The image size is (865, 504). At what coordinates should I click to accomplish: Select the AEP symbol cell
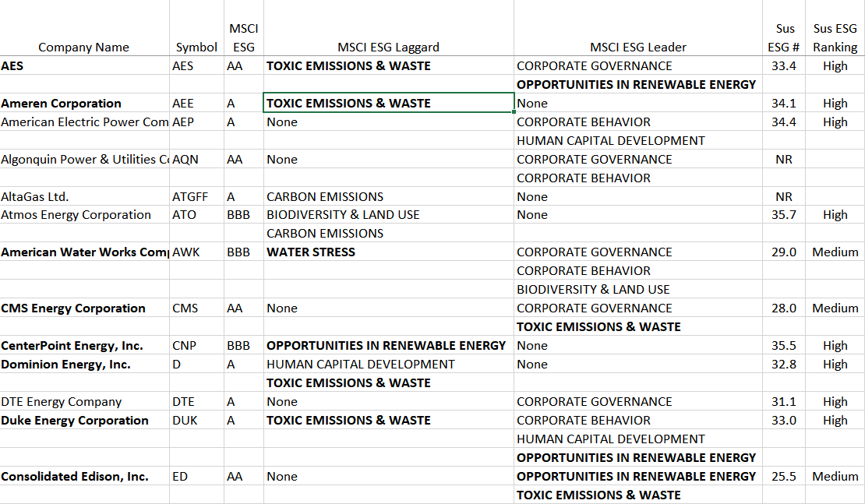pos(196,122)
